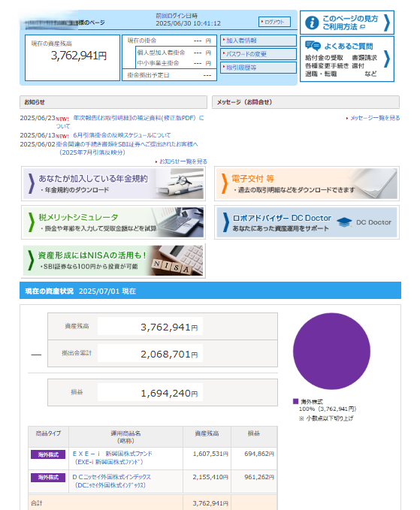Open the 取引履歴等 menu item

258,68
